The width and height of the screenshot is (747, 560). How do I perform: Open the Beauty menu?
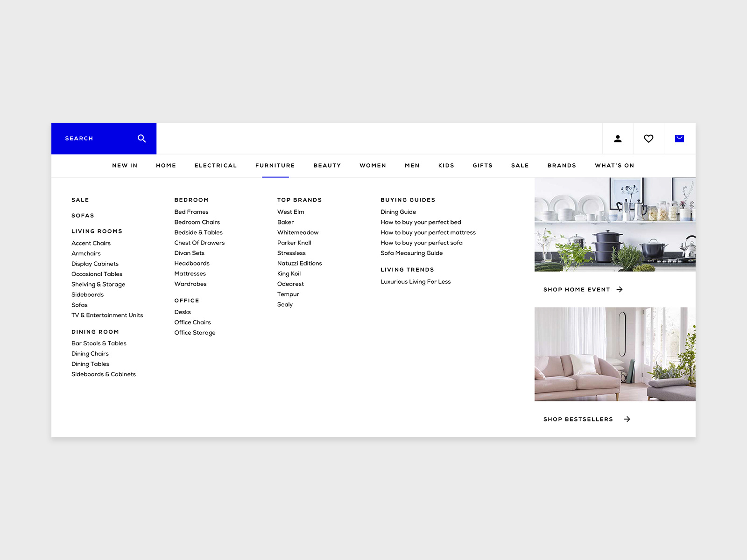327,165
